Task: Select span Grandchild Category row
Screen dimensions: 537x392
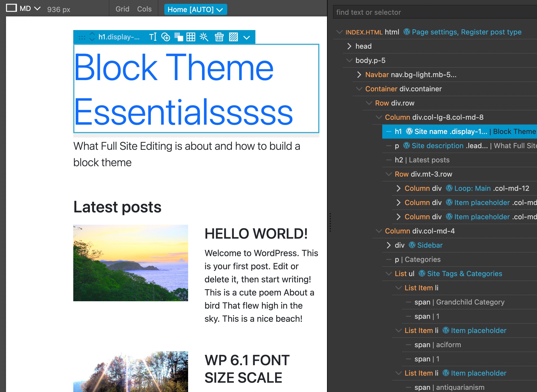Action: click(x=469, y=302)
